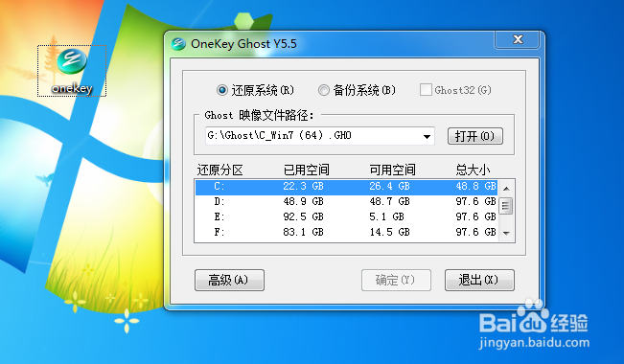Click the 83.1 GB used space value

(x=303, y=232)
